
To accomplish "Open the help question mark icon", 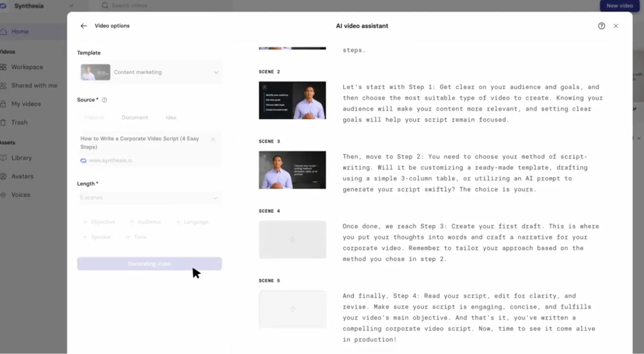I will (601, 26).
